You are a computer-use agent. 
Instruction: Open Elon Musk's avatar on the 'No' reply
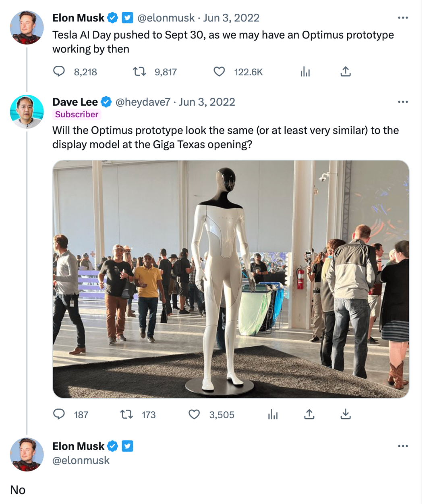click(27, 455)
